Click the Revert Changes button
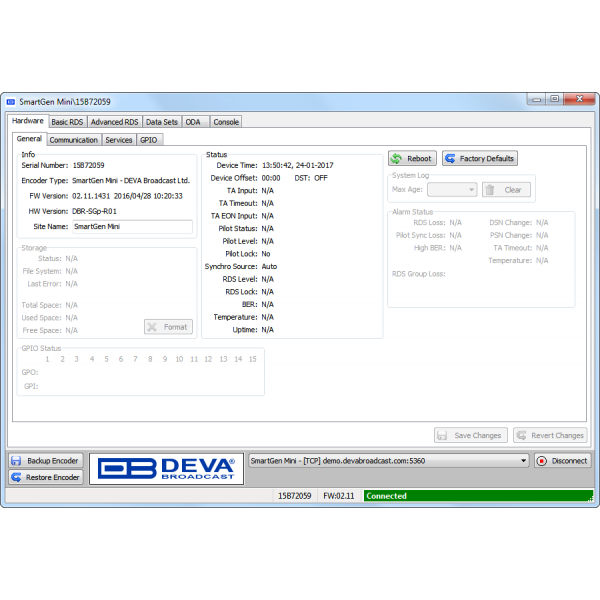 coord(550,435)
